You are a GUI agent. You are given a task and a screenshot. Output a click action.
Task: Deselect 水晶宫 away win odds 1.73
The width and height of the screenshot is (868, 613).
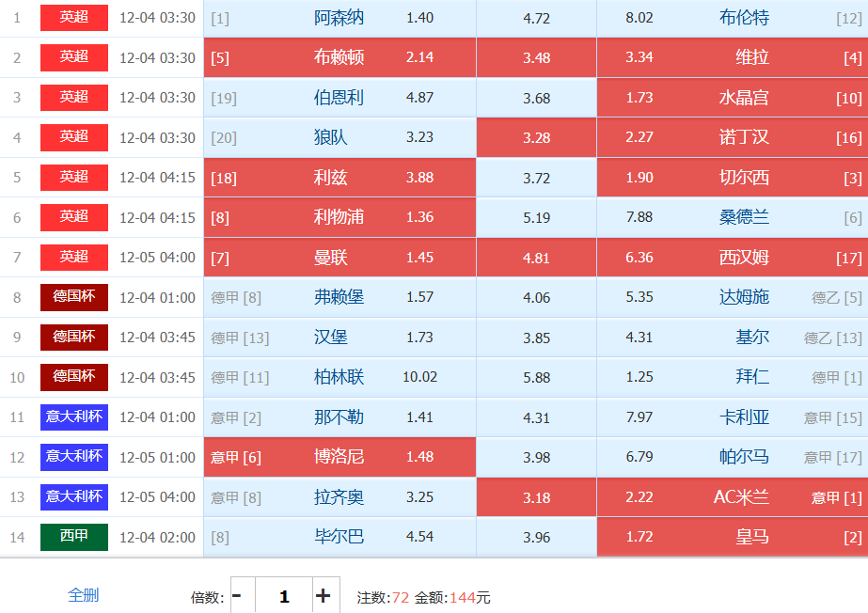639,98
